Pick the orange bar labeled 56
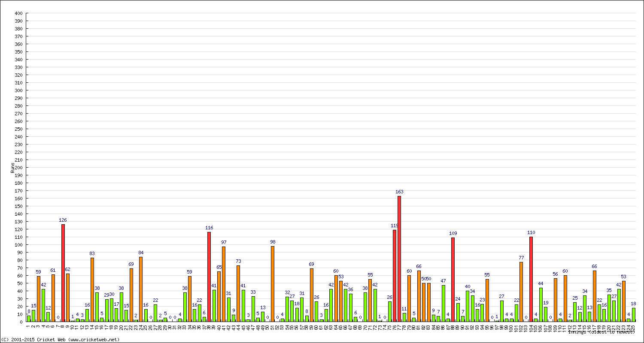The width and height of the screenshot is (644, 343). [556, 300]
